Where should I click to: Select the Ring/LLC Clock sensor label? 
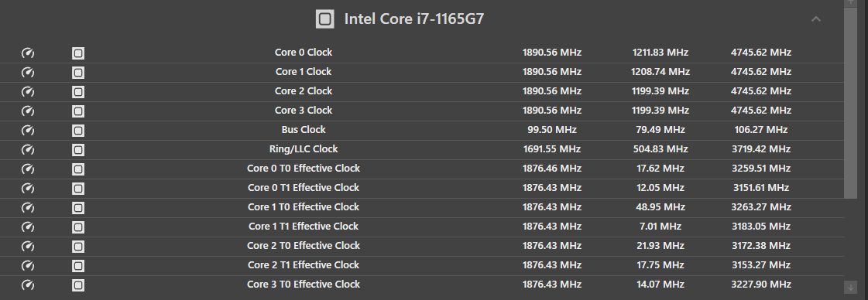pos(304,148)
